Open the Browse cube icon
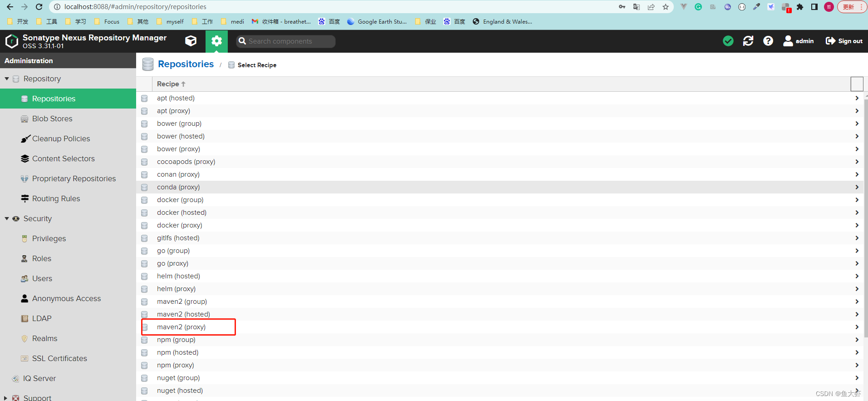This screenshot has height=401, width=868. coord(191,41)
